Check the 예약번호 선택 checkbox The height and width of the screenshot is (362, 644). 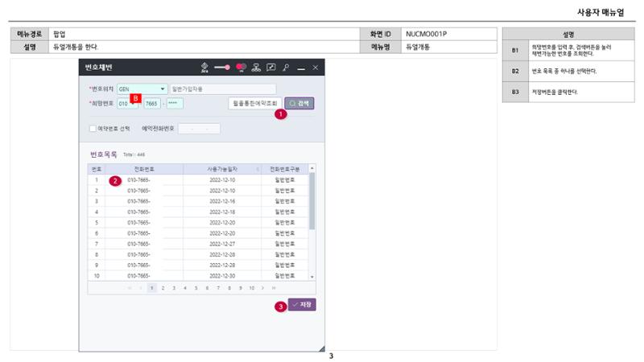coord(93,129)
